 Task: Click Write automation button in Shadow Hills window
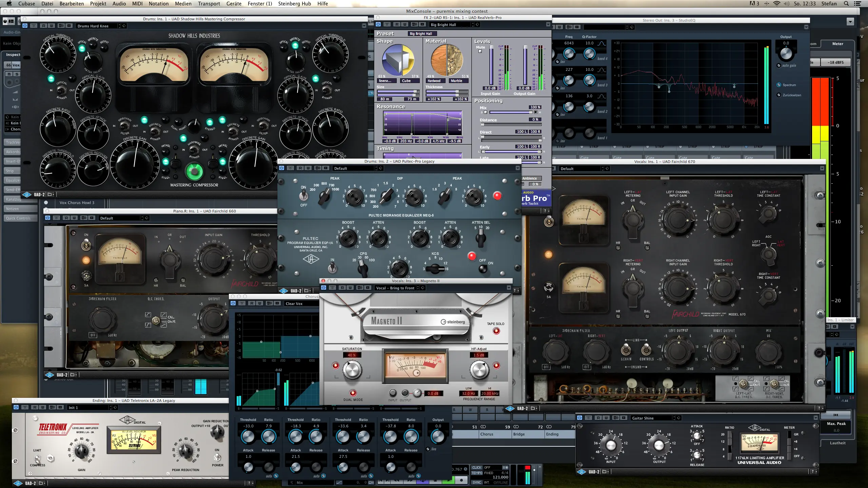click(x=51, y=26)
